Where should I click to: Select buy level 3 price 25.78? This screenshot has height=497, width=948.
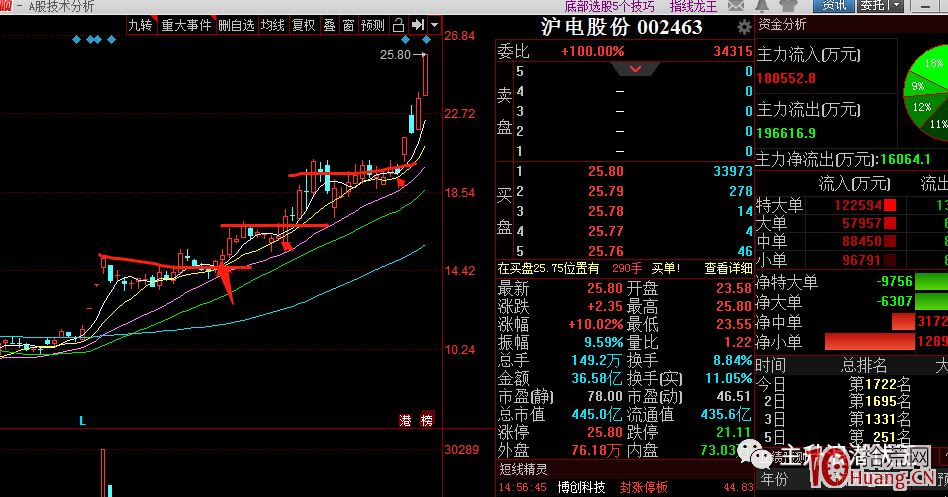605,212
